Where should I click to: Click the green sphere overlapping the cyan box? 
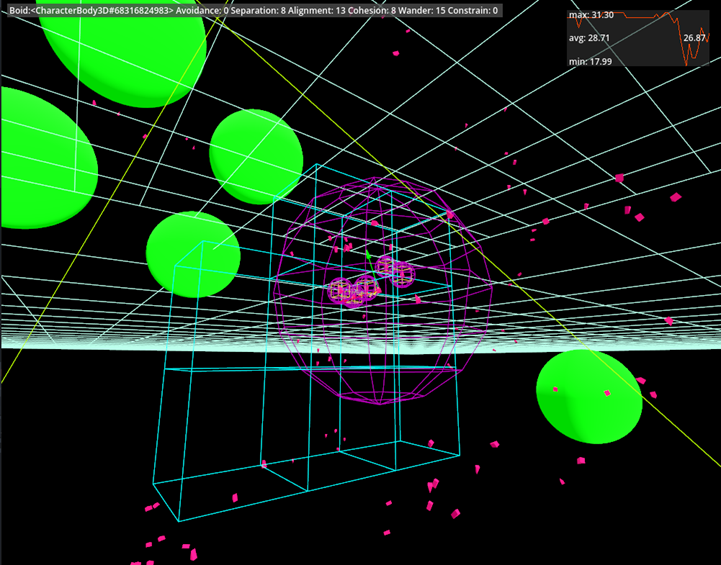click(192, 250)
